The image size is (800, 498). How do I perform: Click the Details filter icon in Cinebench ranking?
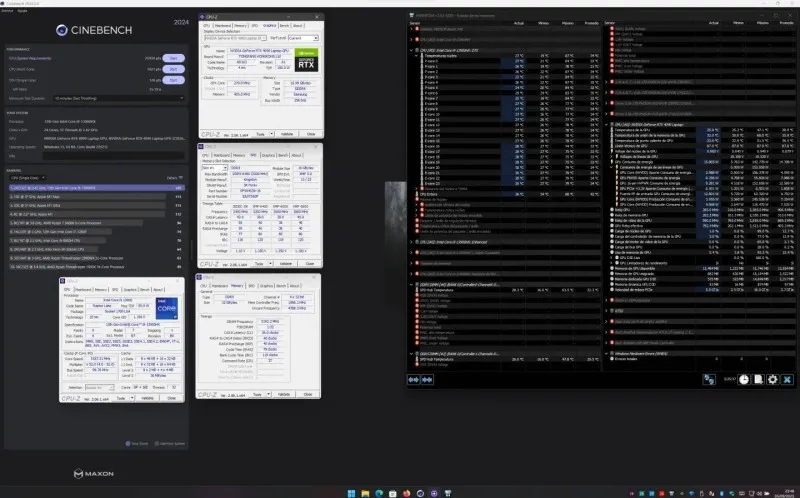click(181, 178)
